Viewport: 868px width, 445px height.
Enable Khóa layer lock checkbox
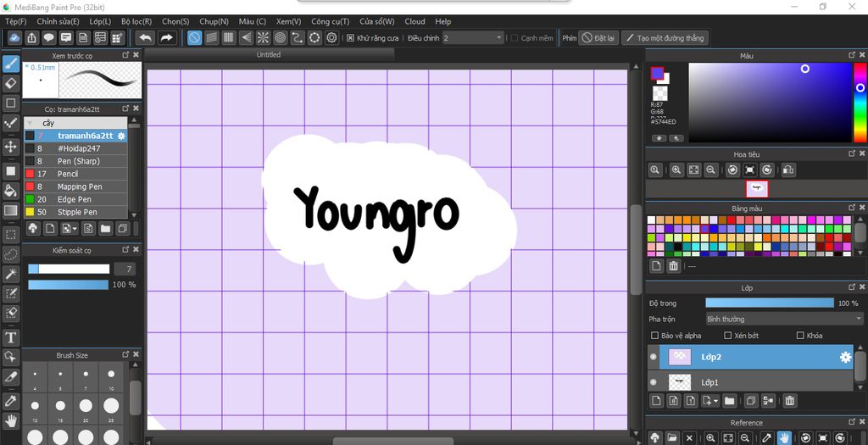tap(800, 336)
